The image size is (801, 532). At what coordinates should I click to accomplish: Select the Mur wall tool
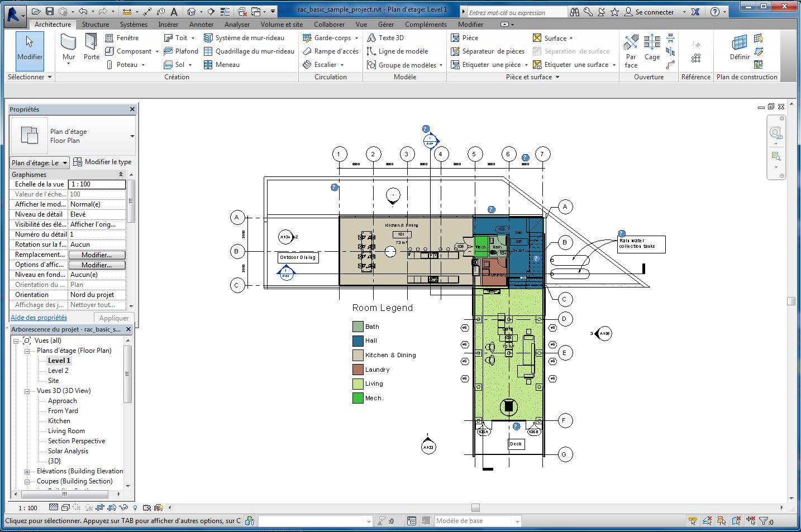click(68, 47)
